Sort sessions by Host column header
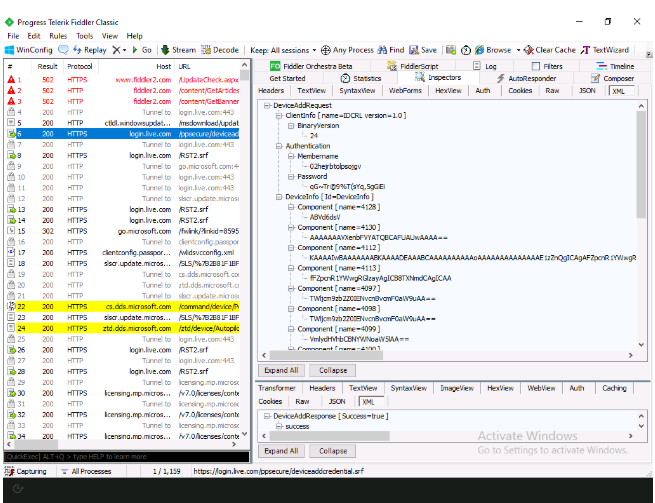Screen dimensions: 655x503 137,66
